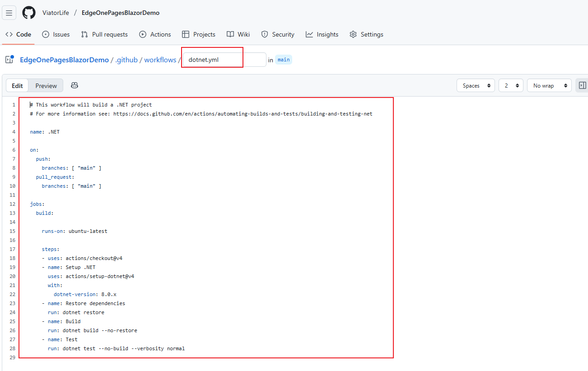
Task: Click the Security shield icon
Action: click(265, 34)
